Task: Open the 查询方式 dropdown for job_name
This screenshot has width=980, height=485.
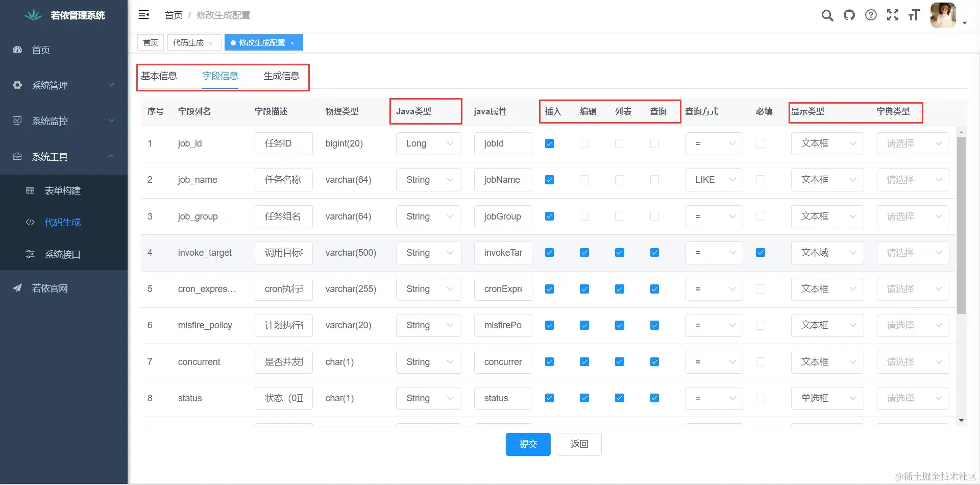Action: click(714, 180)
